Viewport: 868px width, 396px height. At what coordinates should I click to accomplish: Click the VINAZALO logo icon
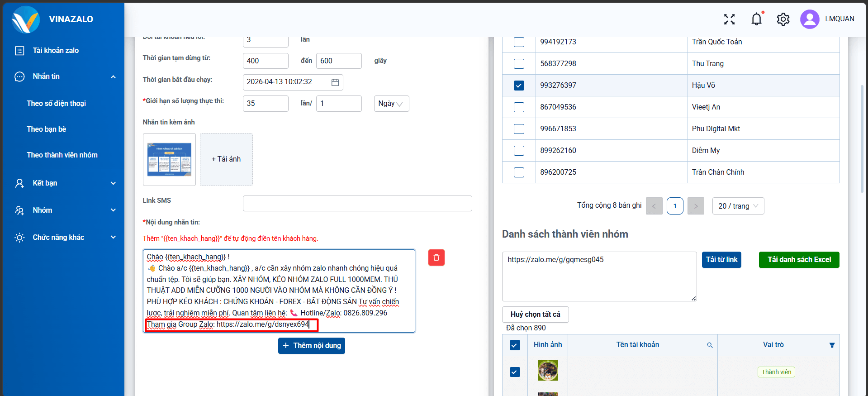click(26, 19)
